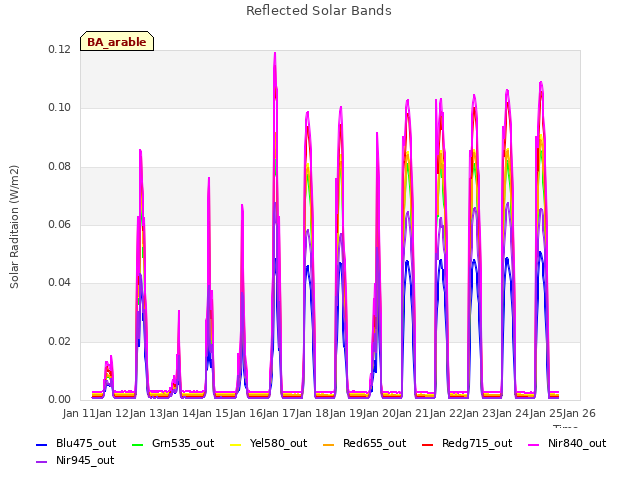
Task: Click the Blu475_out legend label
Action: coord(86,443)
